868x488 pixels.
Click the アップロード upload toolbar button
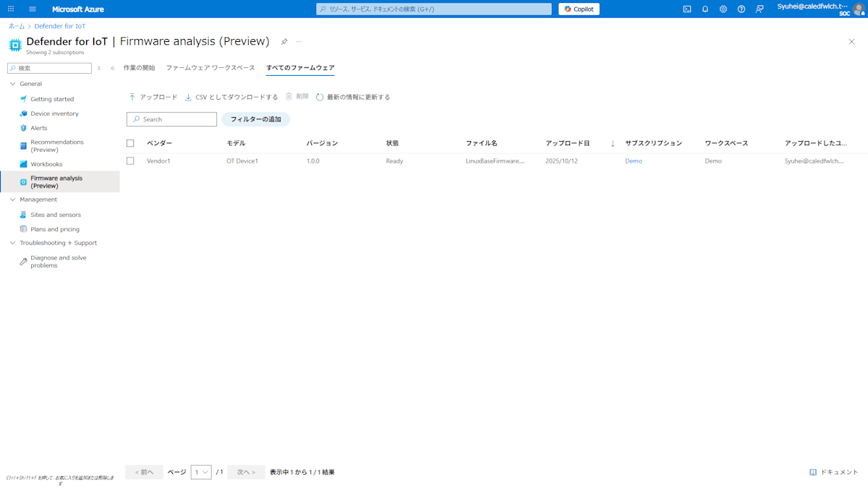coord(153,97)
